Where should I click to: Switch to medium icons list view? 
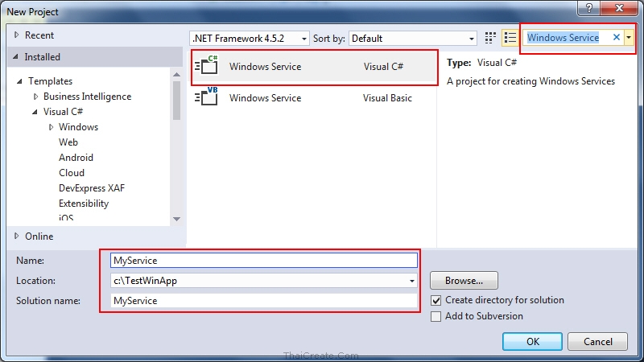[x=510, y=38]
